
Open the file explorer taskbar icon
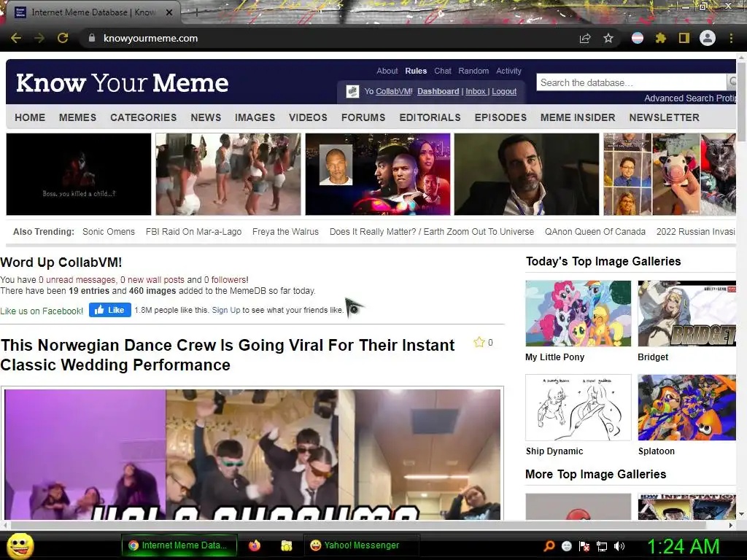click(x=286, y=545)
